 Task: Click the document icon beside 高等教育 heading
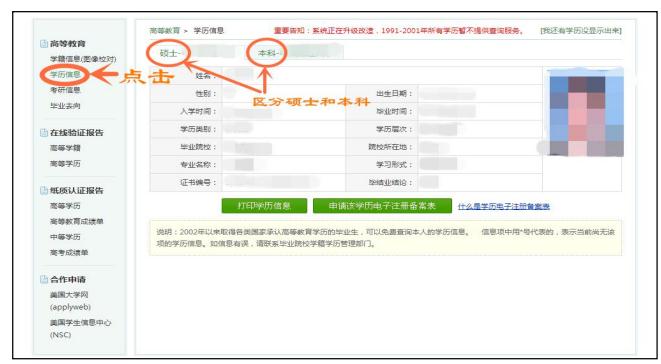tap(44, 44)
